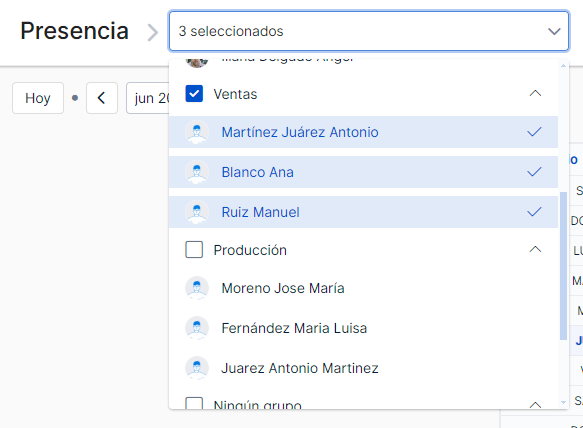This screenshot has height=428, width=583.
Task: Open the jun date picker field
Action: [x=148, y=98]
